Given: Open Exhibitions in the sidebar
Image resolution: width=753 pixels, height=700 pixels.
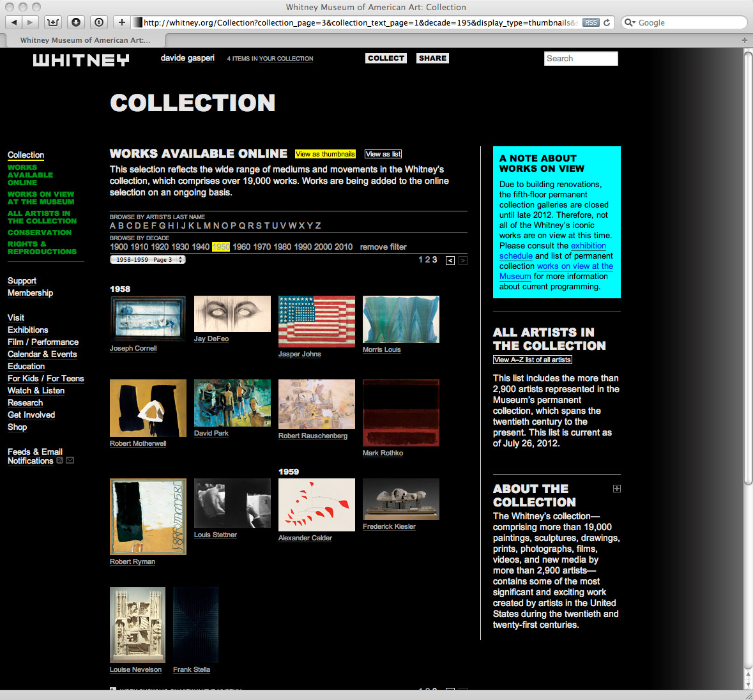Looking at the screenshot, I should click(28, 330).
